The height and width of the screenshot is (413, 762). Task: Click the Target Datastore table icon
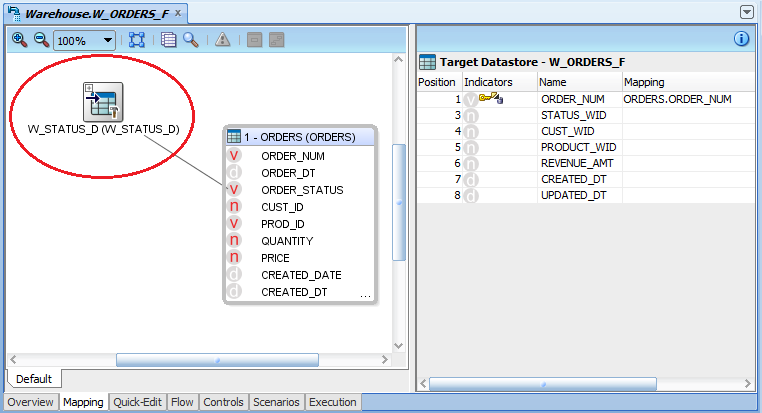(428, 62)
